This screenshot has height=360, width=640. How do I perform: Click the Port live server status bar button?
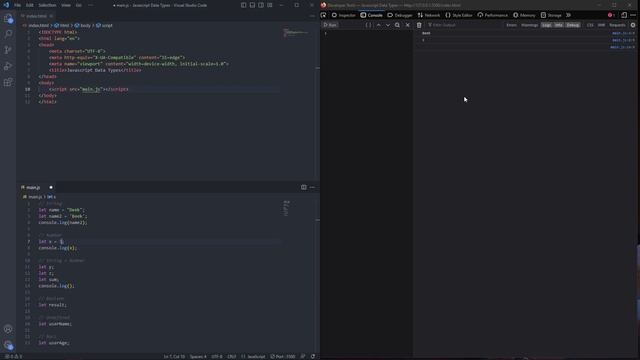click(x=283, y=356)
